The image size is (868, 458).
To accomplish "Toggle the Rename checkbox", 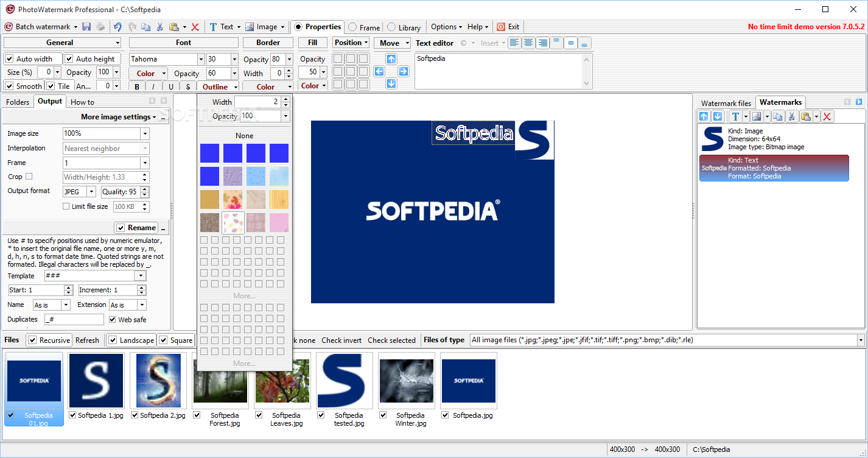I will tap(121, 228).
